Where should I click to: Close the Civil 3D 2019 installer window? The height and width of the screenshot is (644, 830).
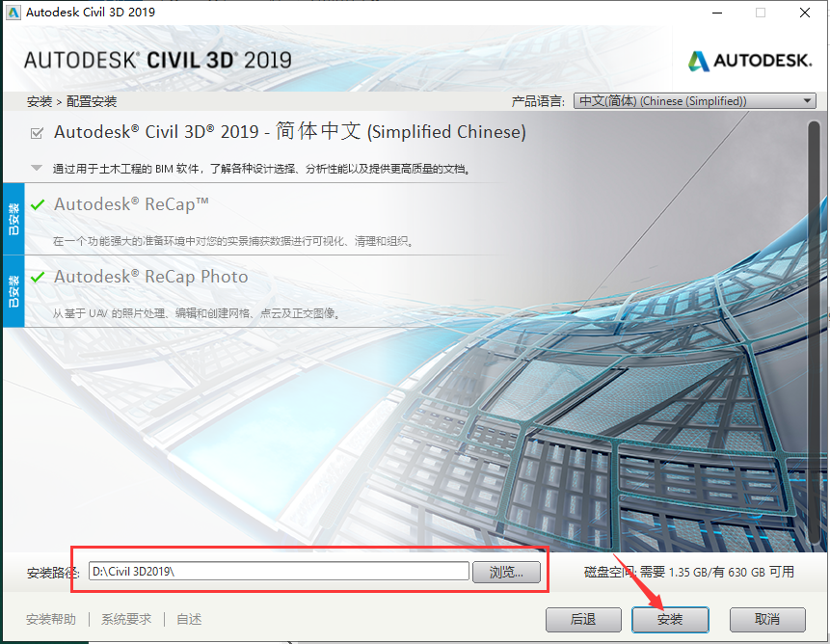coord(805,13)
